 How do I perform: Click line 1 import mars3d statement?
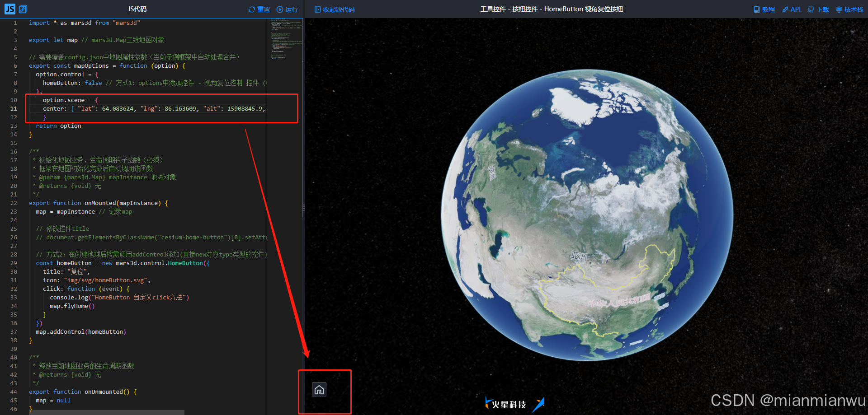[x=85, y=23]
